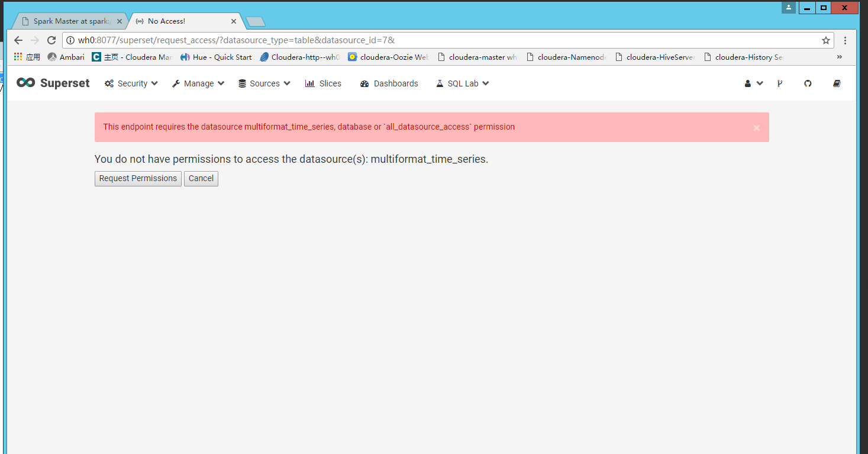
Task: Click the browser forward arrow
Action: coord(35,40)
